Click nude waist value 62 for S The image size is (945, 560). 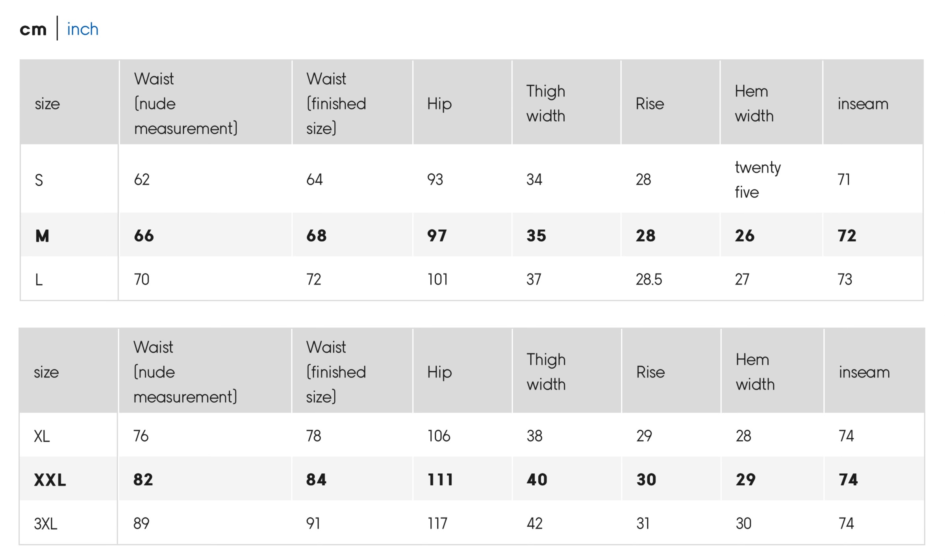[x=142, y=180]
